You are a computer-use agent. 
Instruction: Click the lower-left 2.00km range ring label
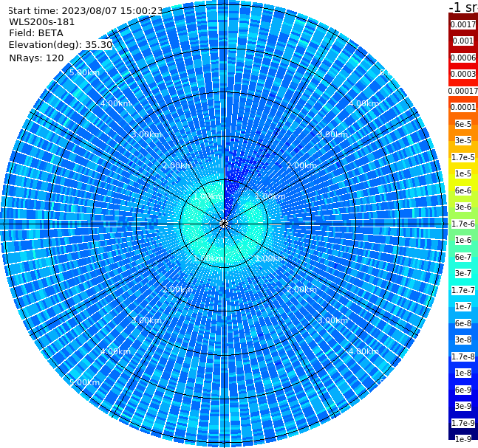[x=178, y=289]
